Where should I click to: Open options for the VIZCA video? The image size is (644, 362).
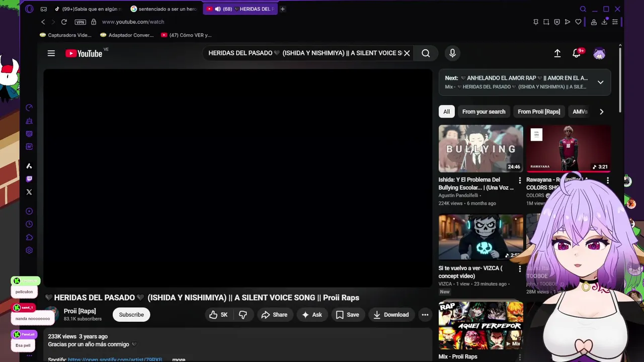[x=520, y=269]
